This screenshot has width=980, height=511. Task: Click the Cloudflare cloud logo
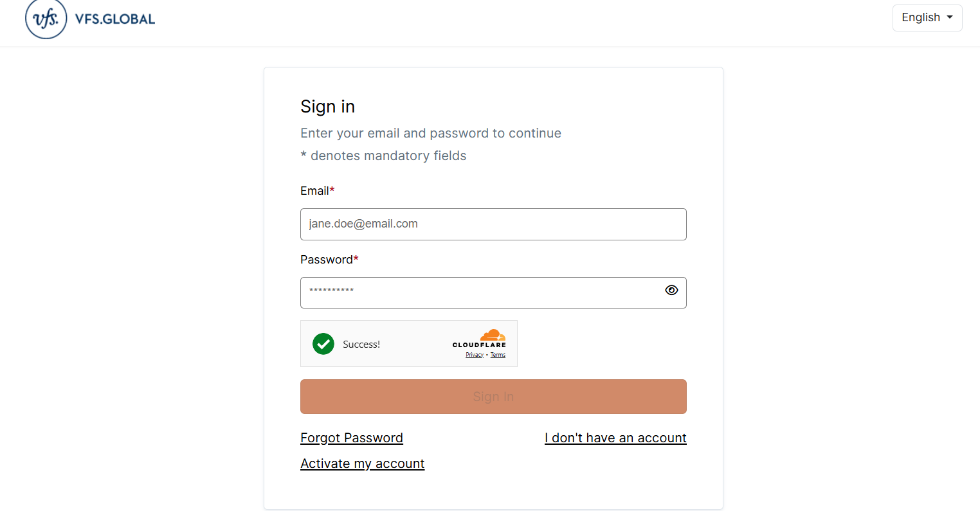pyautogui.click(x=493, y=336)
